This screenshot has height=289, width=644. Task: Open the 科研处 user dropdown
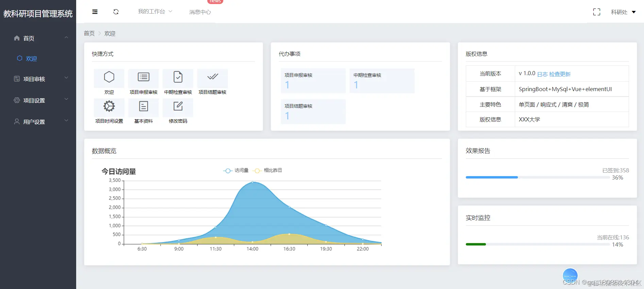pos(623,12)
